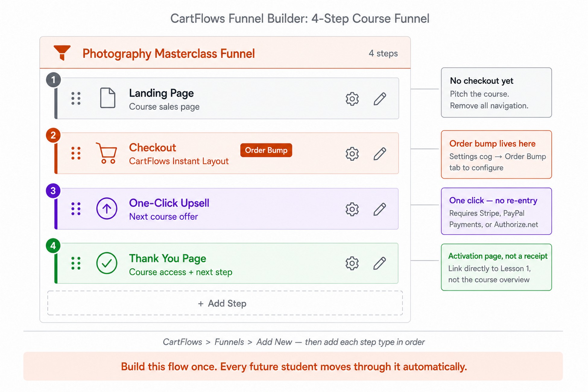Click the shopping cart icon on Checkout

pos(107,153)
